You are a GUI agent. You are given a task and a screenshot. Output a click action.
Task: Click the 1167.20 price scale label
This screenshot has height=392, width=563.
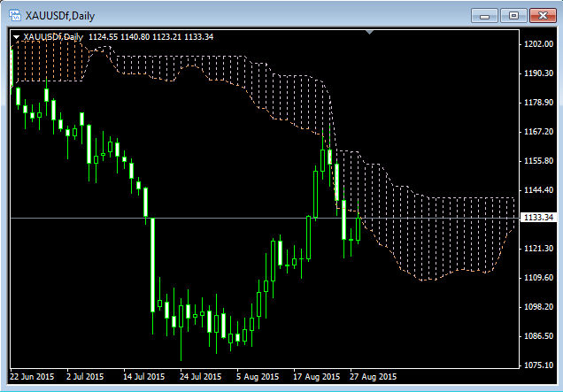(x=538, y=132)
